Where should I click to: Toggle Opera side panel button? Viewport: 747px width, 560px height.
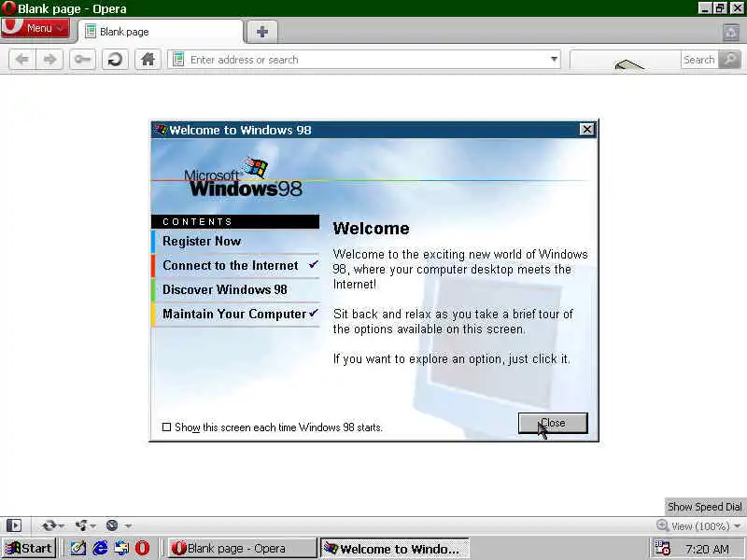point(14,525)
